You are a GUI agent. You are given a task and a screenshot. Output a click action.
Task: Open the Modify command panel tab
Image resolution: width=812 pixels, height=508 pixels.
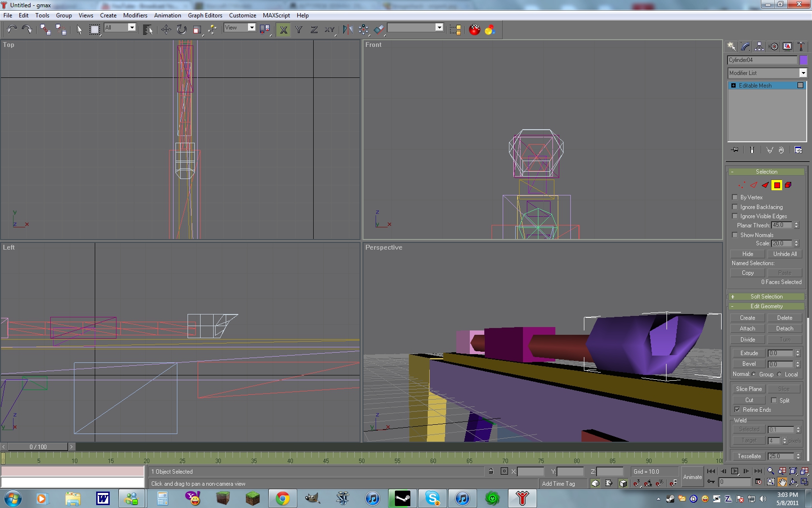pyautogui.click(x=746, y=46)
